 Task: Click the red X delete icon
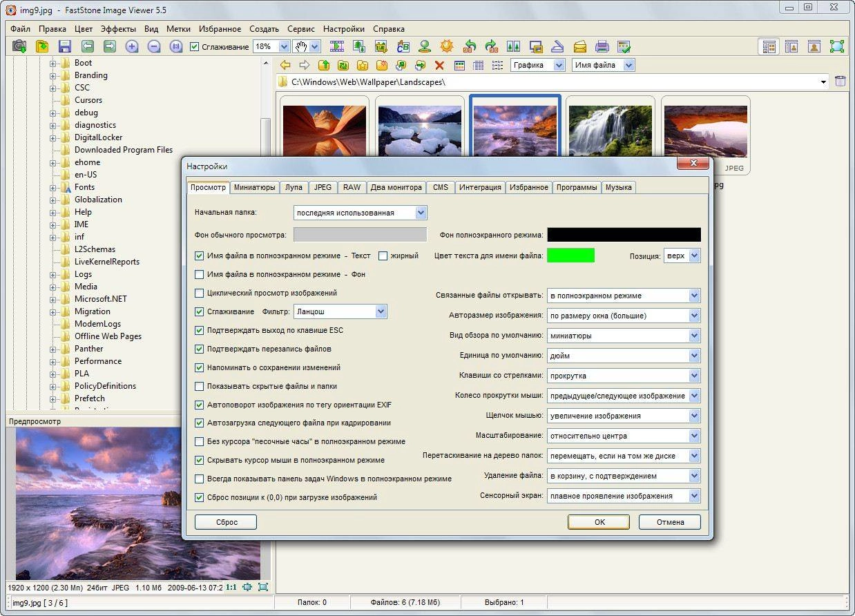pos(439,65)
